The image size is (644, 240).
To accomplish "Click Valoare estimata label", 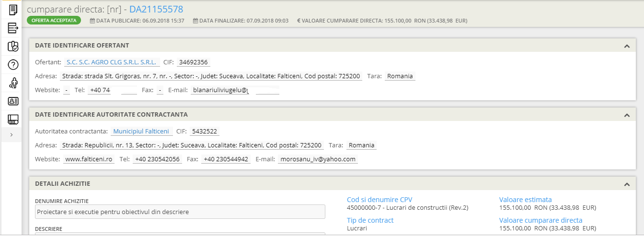I will pos(525,200).
